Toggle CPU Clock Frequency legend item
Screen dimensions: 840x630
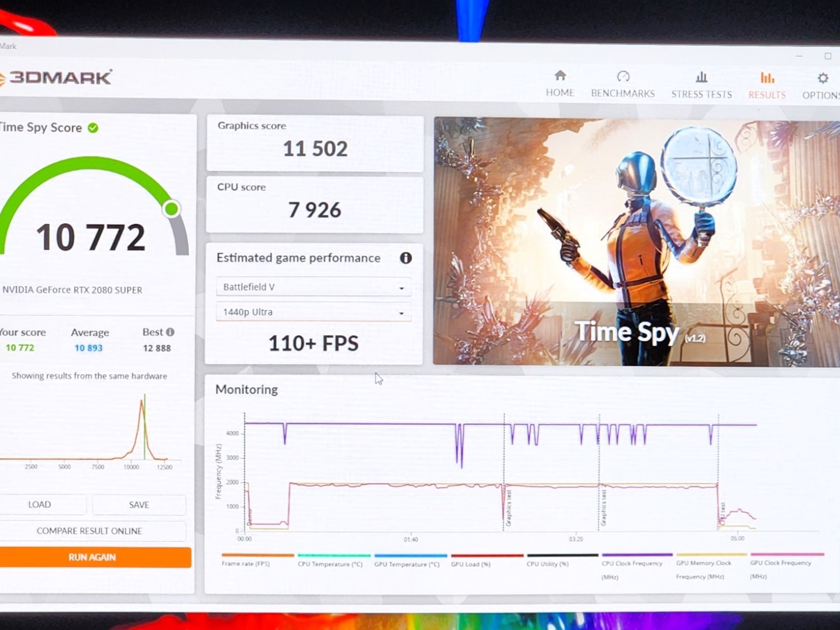[x=637, y=566]
